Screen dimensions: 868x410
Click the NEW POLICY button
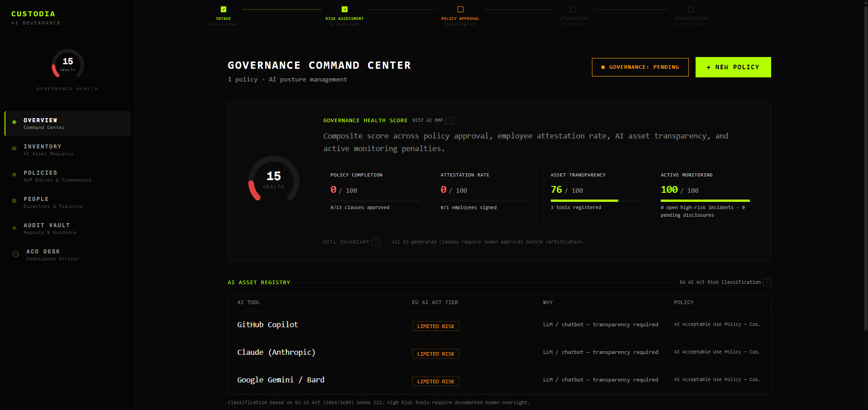pos(733,67)
